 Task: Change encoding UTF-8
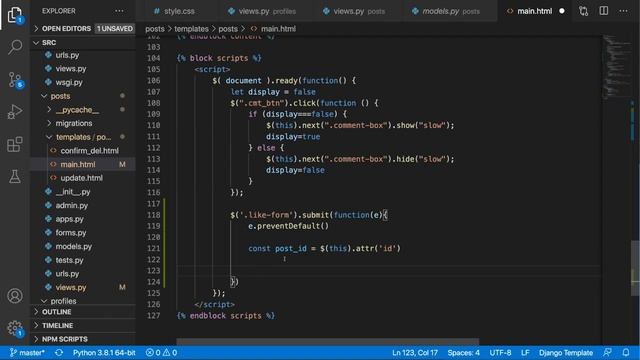(500, 353)
